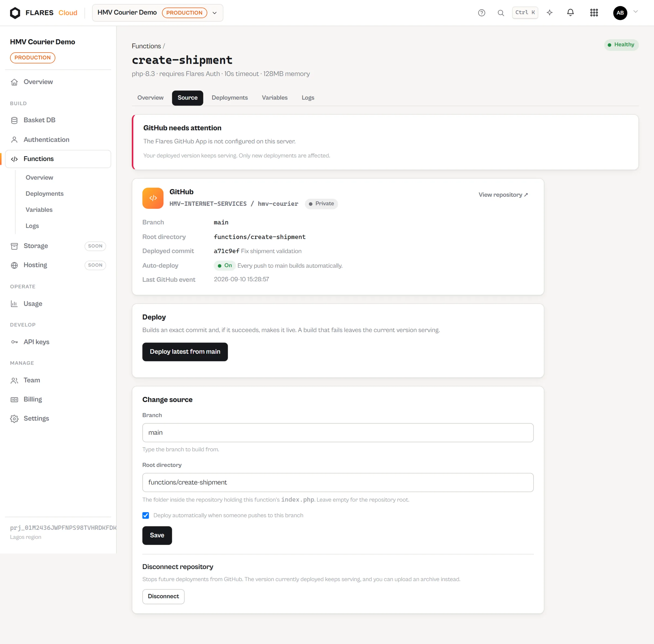Open Overview under Functions in sidebar
Image resolution: width=654 pixels, height=644 pixels.
39,178
